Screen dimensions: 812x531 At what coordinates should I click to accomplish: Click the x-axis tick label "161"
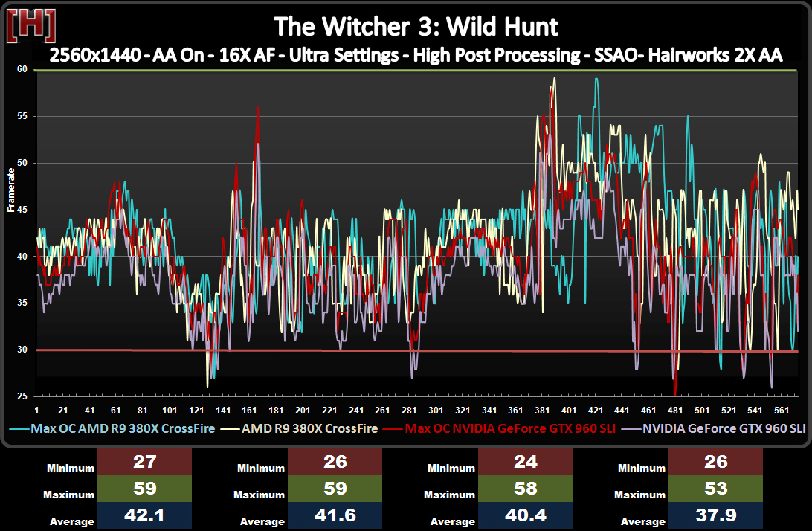(249, 411)
